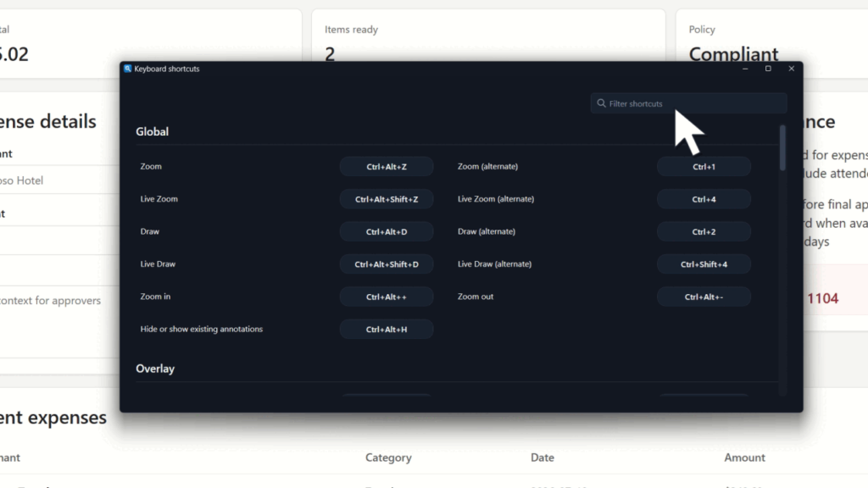868x488 pixels.
Task: Click the Amount column header in expenses table
Action: click(744, 457)
